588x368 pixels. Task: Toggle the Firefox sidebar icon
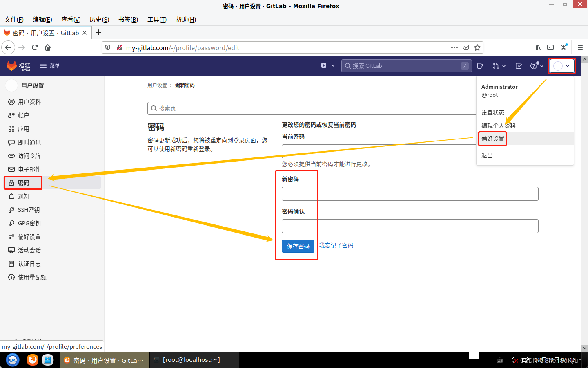coord(550,47)
